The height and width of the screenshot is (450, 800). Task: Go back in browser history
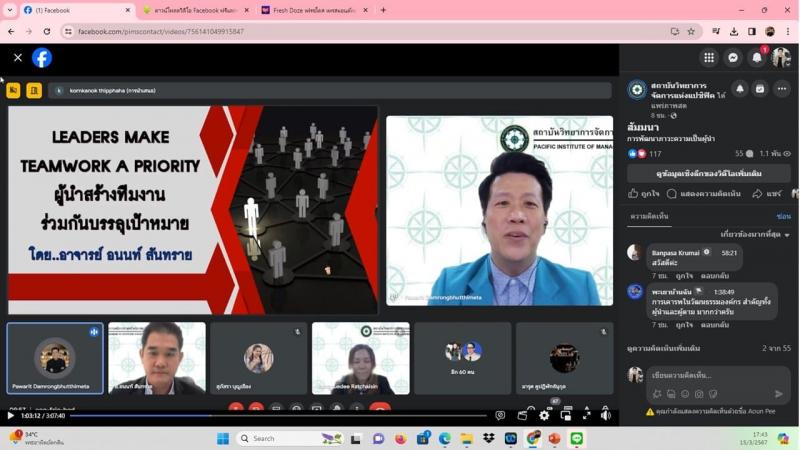point(11,32)
